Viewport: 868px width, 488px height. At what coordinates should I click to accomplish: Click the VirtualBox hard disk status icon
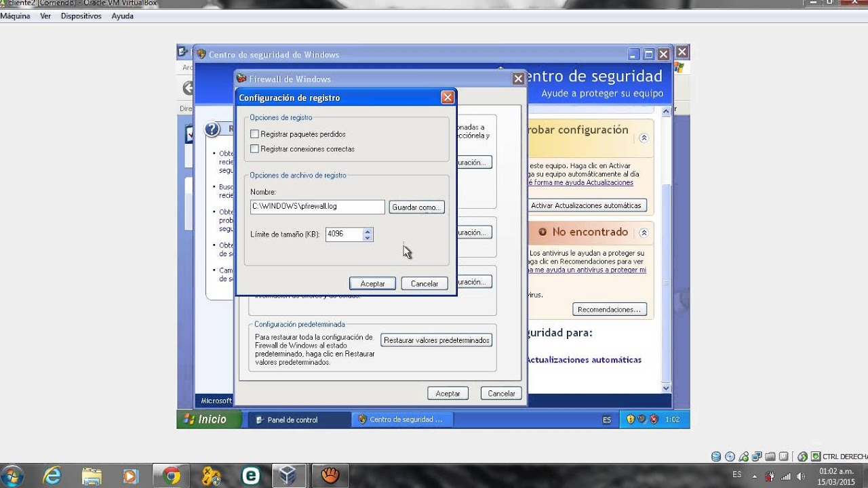[x=716, y=456]
